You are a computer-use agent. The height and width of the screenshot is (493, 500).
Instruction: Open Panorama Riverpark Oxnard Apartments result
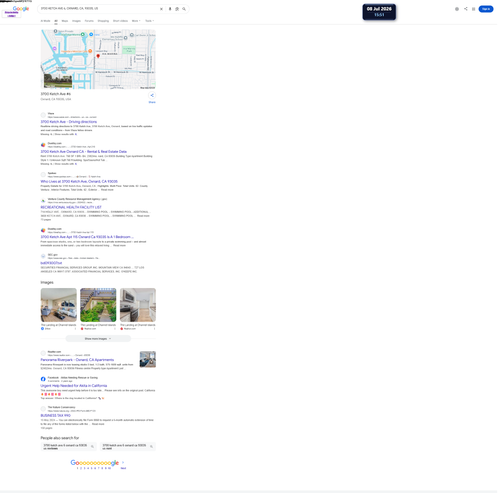pyautogui.click(x=77, y=360)
